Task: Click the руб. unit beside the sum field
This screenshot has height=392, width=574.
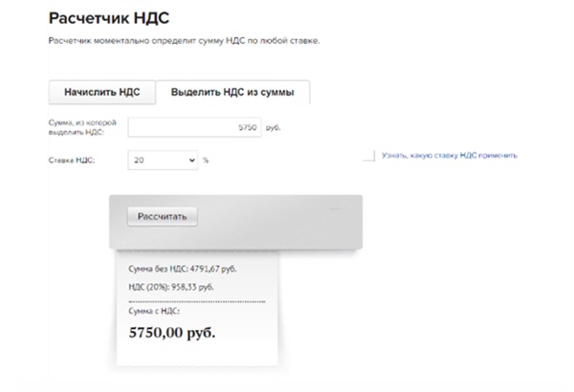Action: pyautogui.click(x=271, y=127)
